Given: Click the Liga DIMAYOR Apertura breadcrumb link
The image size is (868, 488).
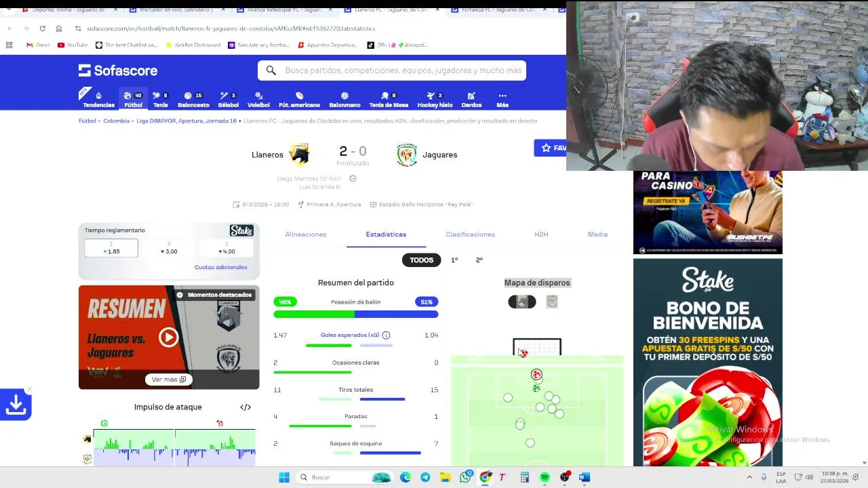Looking at the screenshot, I should (186, 121).
